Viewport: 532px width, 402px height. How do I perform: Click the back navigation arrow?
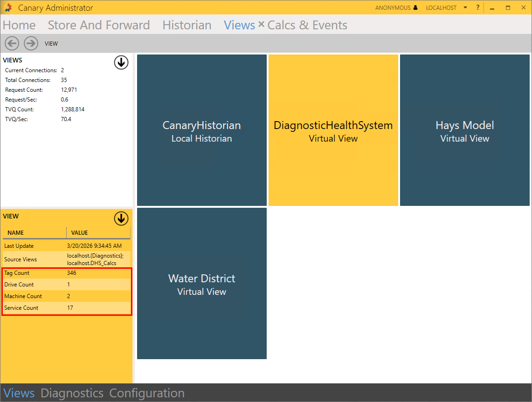tap(12, 43)
